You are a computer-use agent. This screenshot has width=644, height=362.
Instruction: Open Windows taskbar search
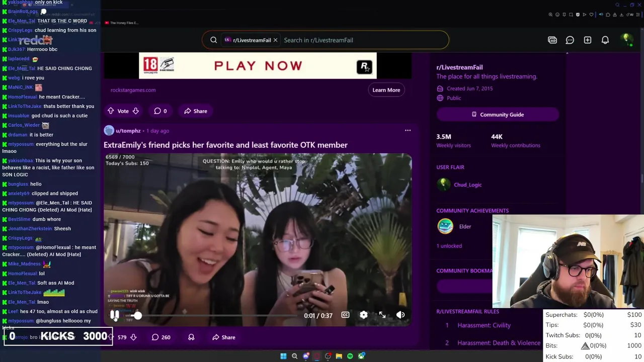294,356
